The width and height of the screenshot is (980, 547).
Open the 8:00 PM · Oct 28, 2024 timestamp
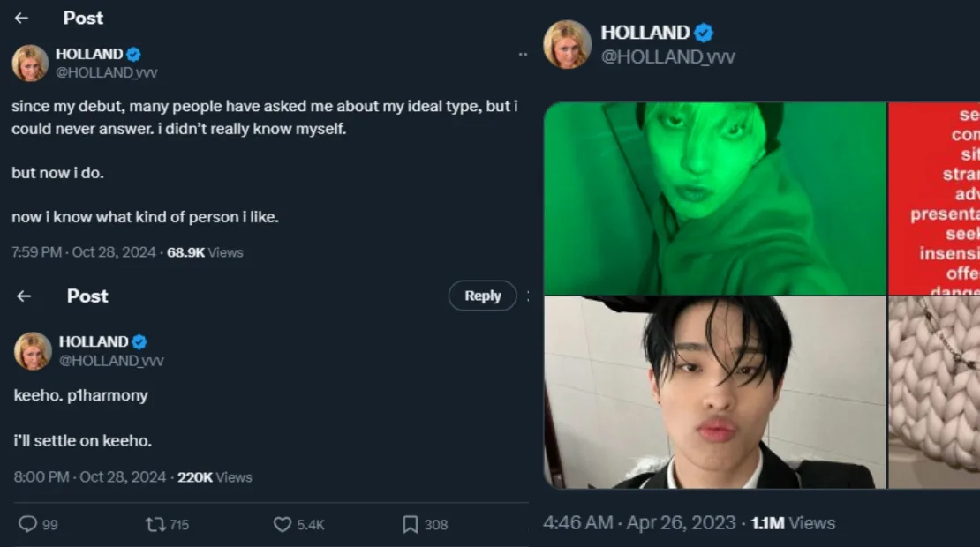click(x=90, y=477)
